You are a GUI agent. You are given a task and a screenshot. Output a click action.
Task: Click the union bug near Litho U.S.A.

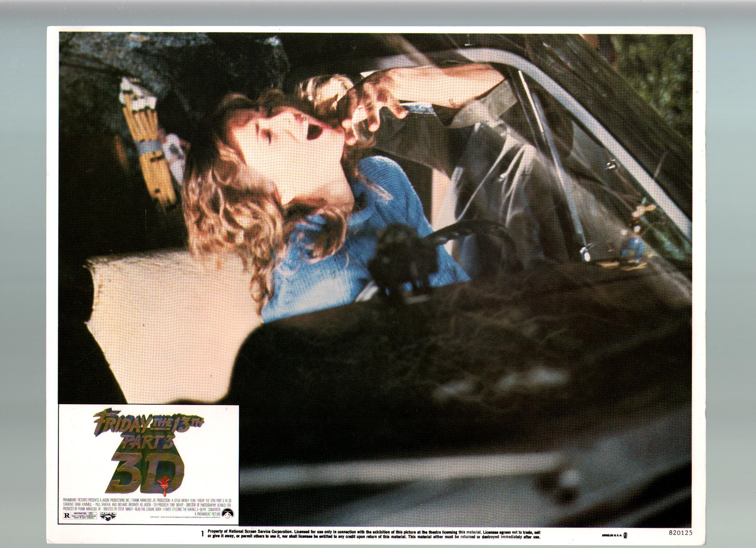click(x=625, y=535)
